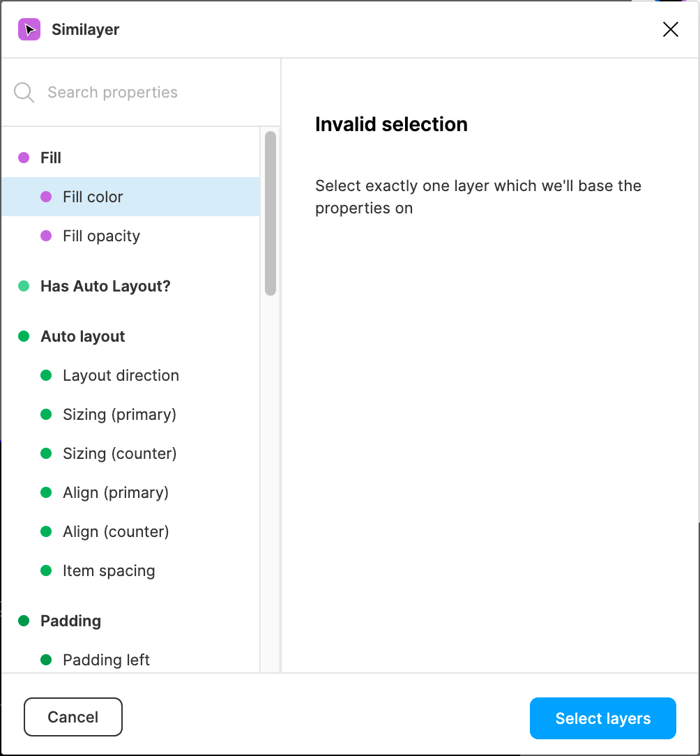The height and width of the screenshot is (756, 700).
Task: Choose the Item spacing property
Action: coord(109,570)
